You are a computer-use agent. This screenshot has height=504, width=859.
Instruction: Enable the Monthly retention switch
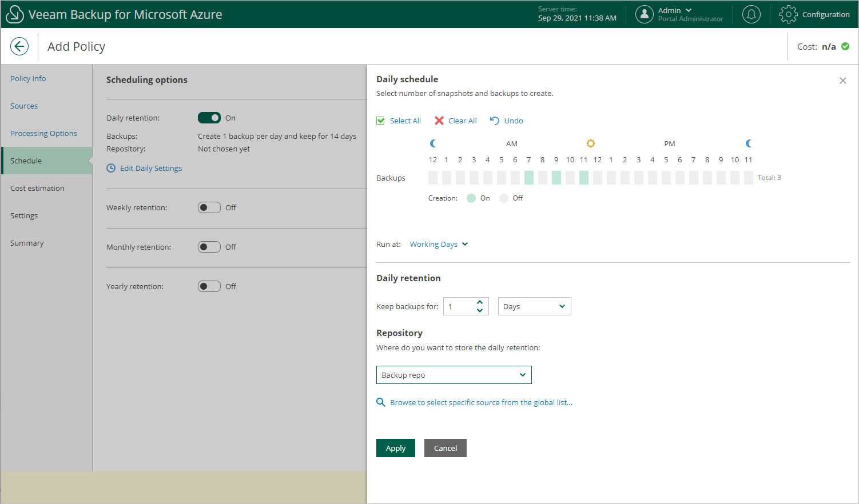pos(209,247)
